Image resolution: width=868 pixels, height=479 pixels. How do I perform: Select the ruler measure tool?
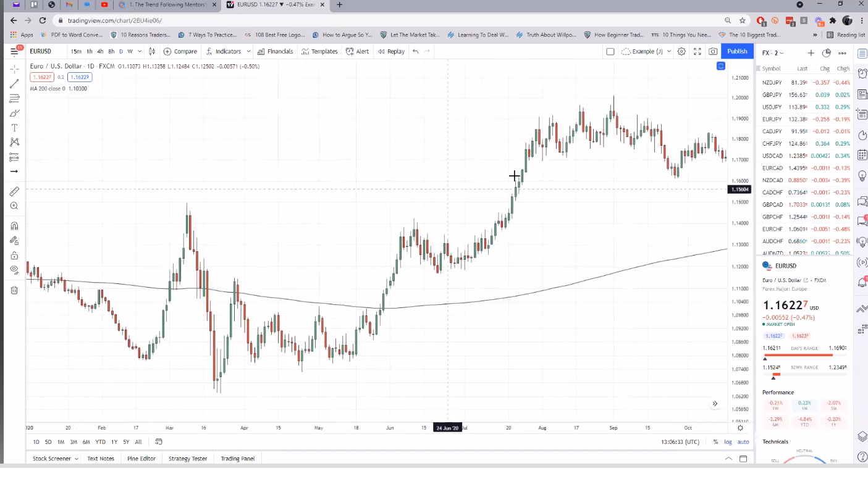click(14, 191)
